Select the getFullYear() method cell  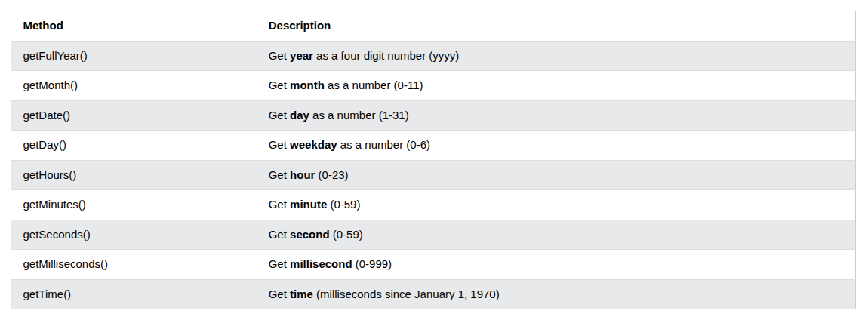click(55, 56)
